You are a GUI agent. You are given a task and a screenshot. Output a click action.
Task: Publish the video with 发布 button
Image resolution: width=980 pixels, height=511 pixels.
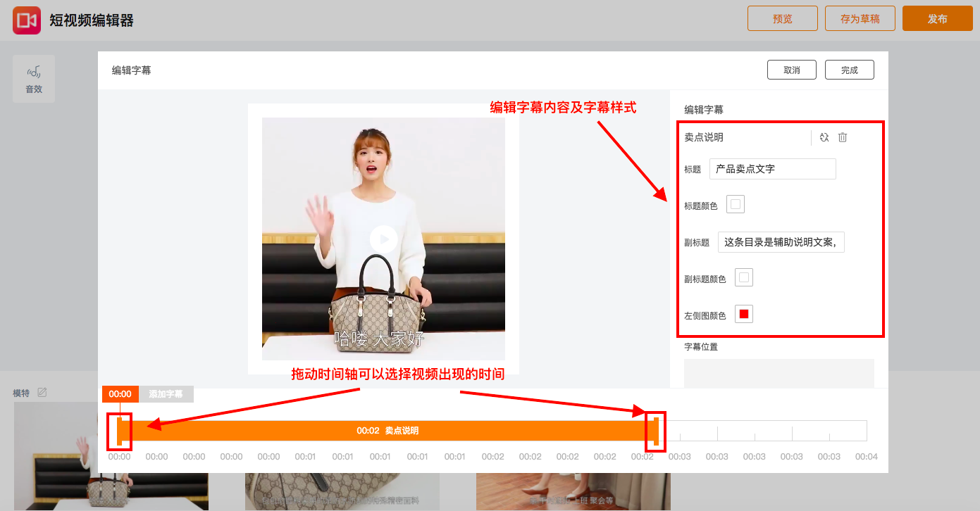937,19
